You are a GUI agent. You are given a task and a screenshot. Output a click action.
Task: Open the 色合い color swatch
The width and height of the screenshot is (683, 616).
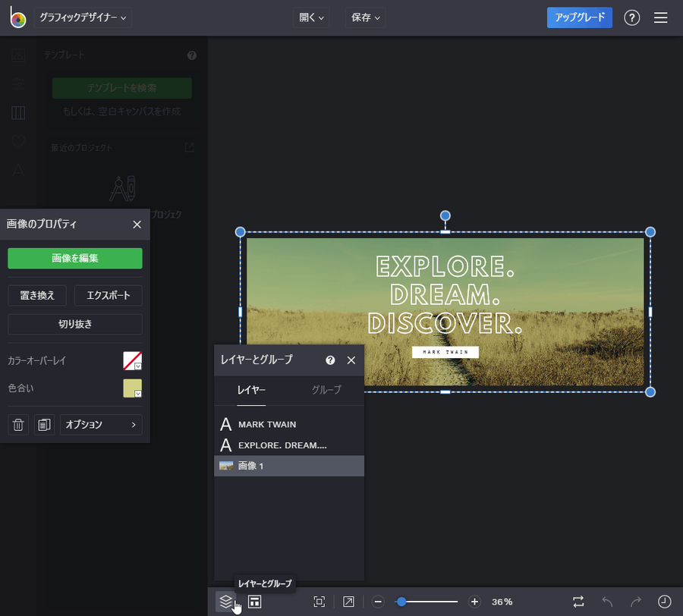[132, 388]
